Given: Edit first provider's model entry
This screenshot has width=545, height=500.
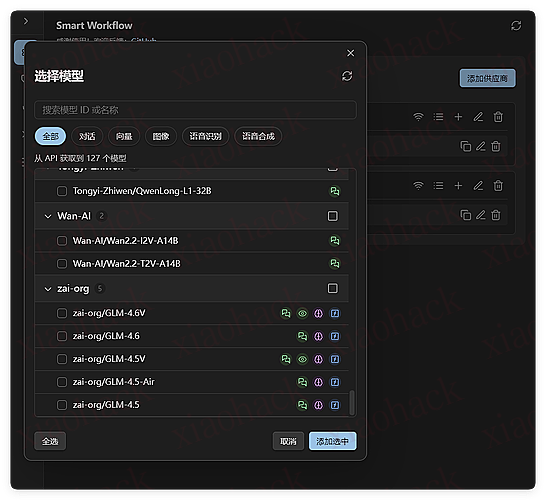Looking at the screenshot, I should click(x=481, y=146).
